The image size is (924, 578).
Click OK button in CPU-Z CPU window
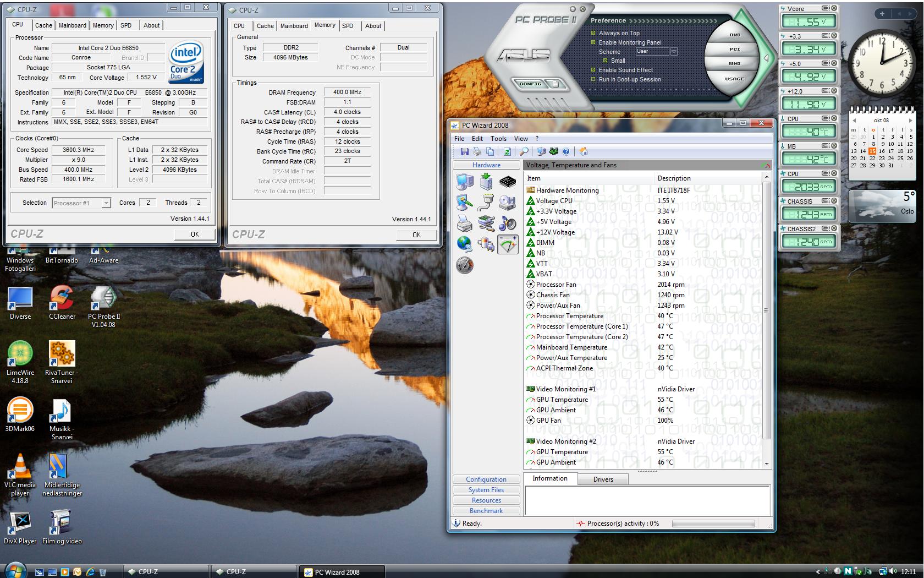195,234
